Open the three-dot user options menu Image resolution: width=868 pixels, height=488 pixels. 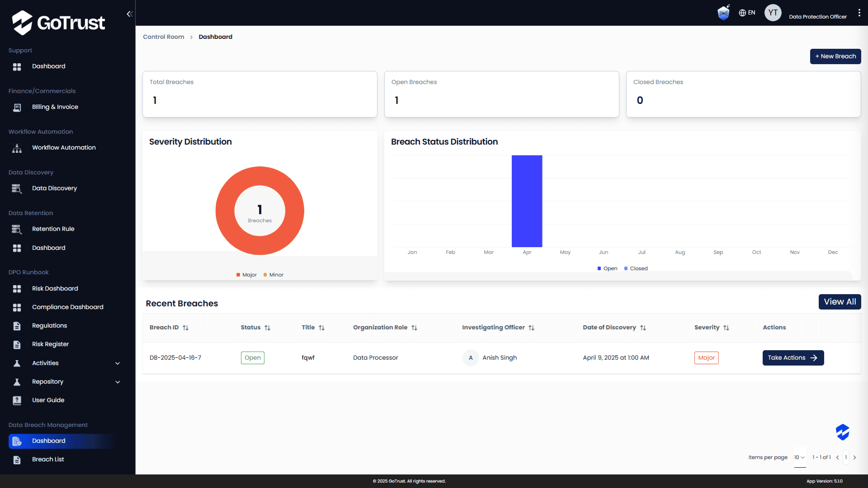click(x=859, y=13)
